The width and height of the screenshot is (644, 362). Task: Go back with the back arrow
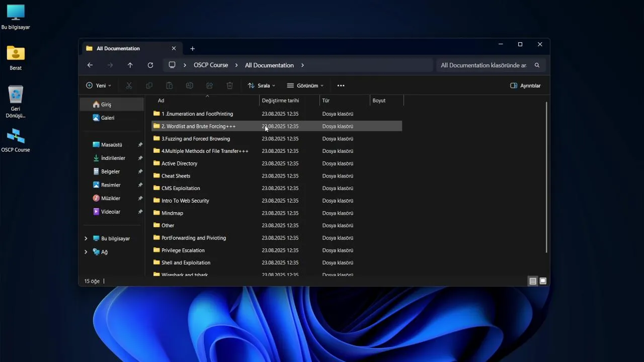[90, 65]
